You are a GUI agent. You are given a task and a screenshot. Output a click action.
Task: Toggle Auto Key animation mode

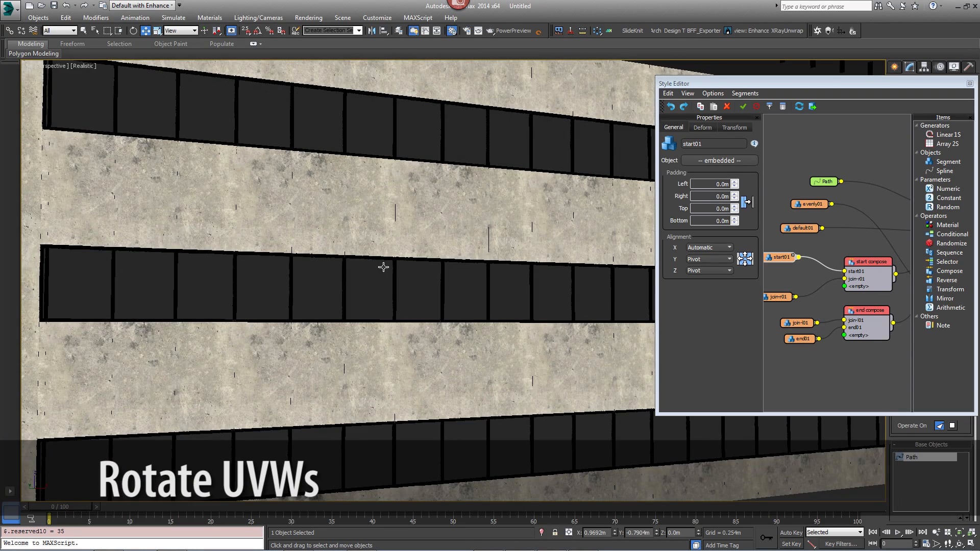[791, 532]
